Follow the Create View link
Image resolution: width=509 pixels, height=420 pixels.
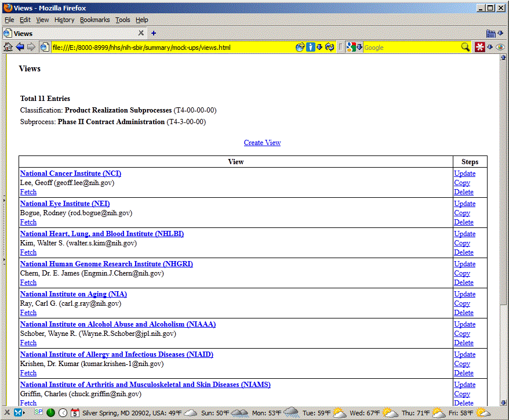(x=262, y=143)
